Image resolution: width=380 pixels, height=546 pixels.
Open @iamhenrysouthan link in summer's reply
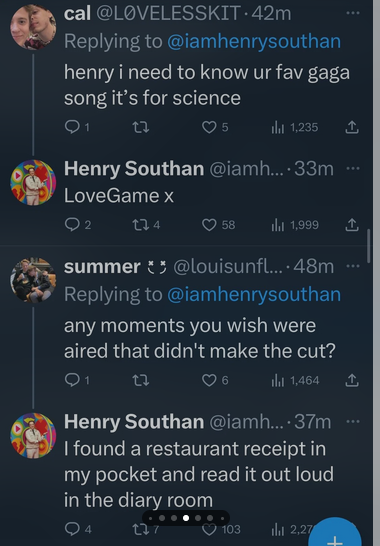254,294
